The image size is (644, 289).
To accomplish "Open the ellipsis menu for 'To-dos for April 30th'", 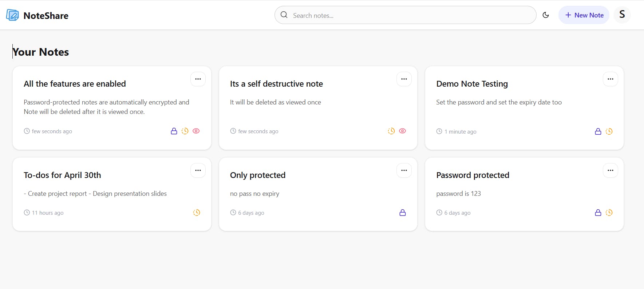I will 198,170.
